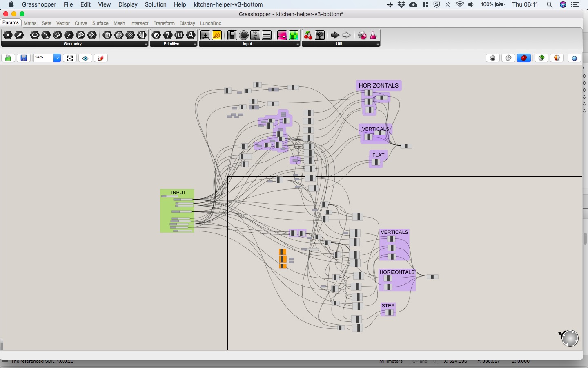Image resolution: width=588 pixels, height=368 pixels.
Task: Open document preview settings half-orange sphere
Action: pos(557,58)
